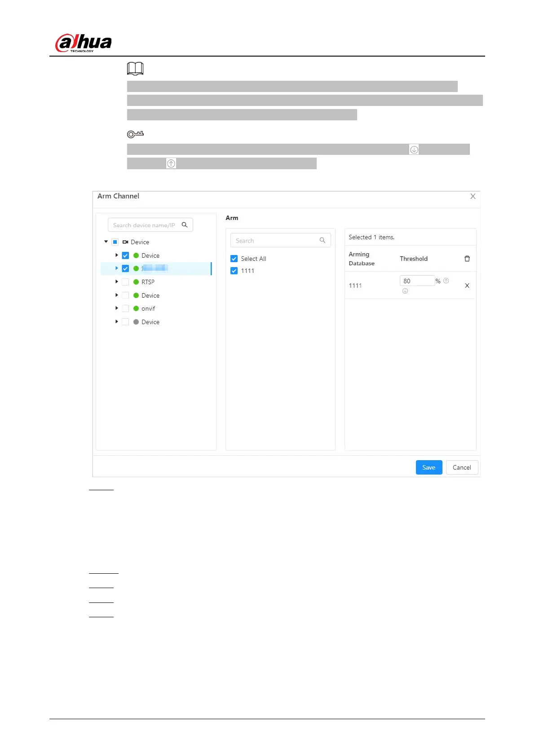Click the gray offline status dot of last Device
Image resolution: width=535 pixels, height=756 pixels.
pyautogui.click(x=136, y=322)
